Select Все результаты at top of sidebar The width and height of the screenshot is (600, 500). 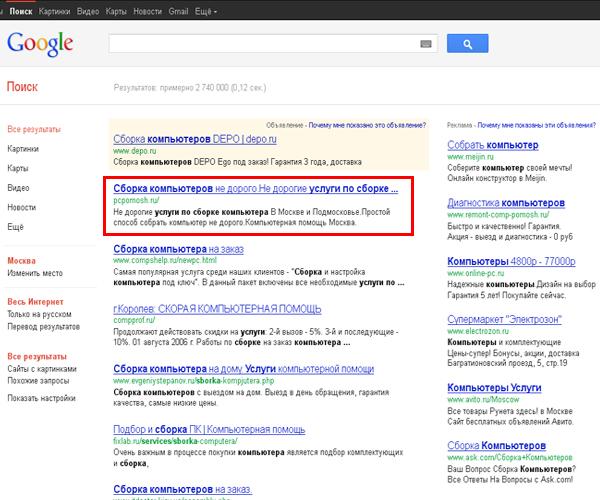34,129
